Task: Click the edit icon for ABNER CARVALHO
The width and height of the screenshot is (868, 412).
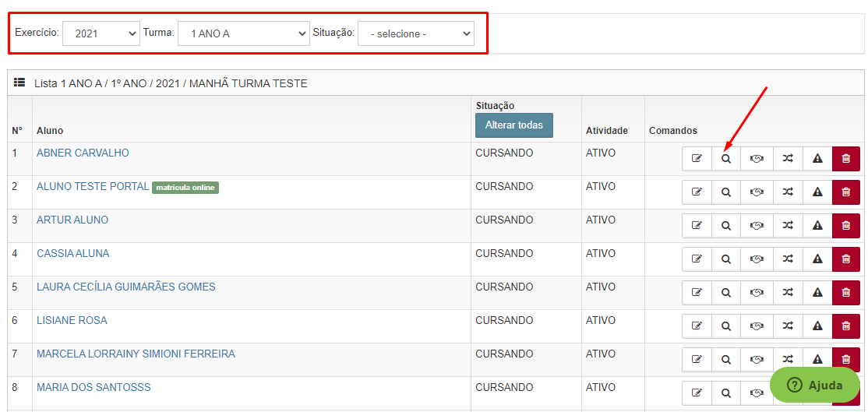Action: click(697, 159)
